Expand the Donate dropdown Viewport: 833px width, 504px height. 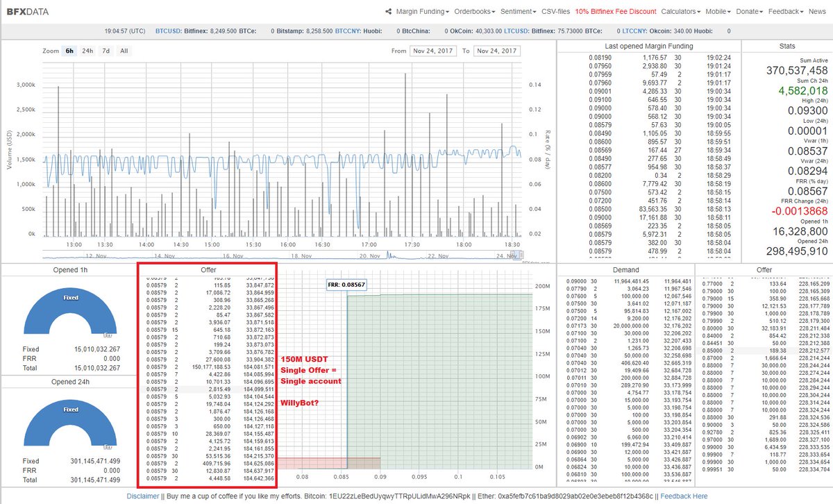(x=750, y=12)
